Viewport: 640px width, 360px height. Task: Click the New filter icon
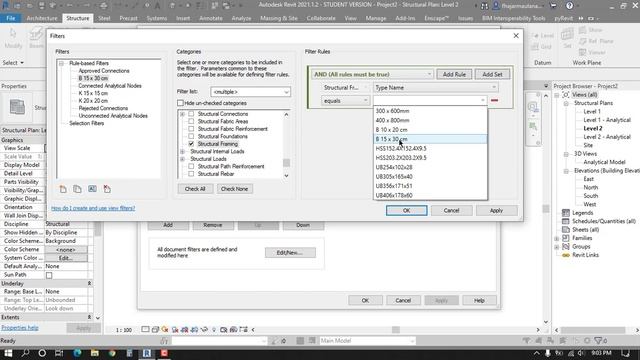tap(63, 189)
